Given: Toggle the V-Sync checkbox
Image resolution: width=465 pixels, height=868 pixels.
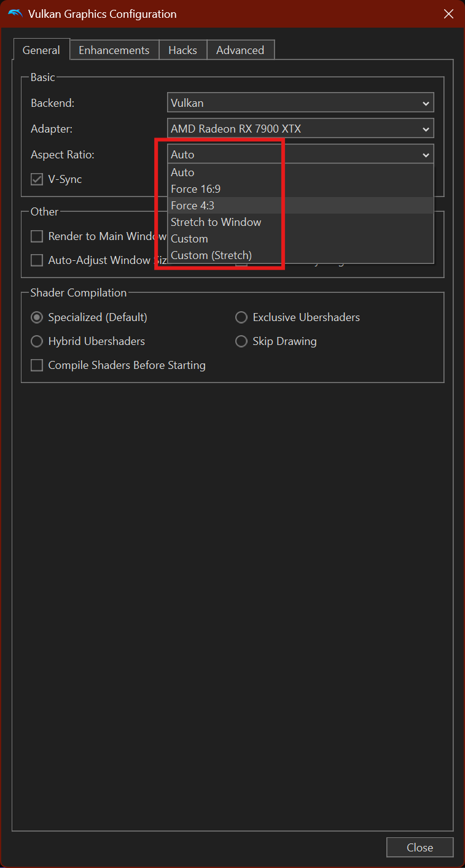Looking at the screenshot, I should point(37,179).
